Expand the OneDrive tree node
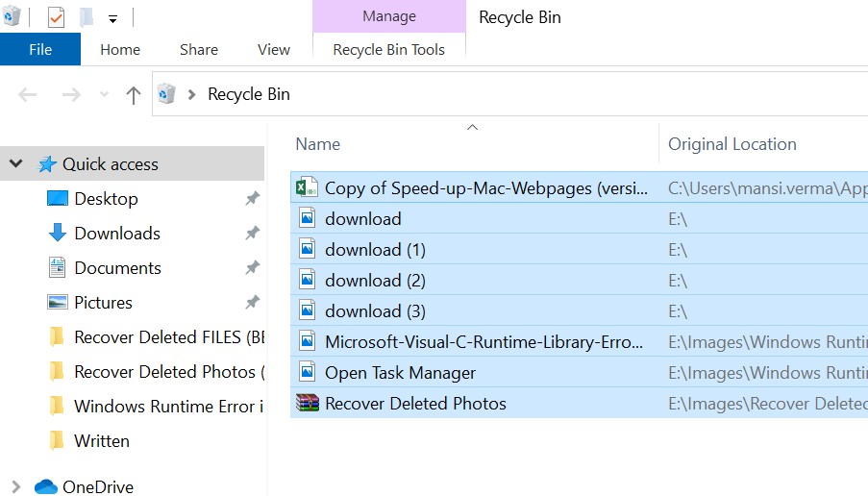The height and width of the screenshot is (496, 868). pos(16,487)
